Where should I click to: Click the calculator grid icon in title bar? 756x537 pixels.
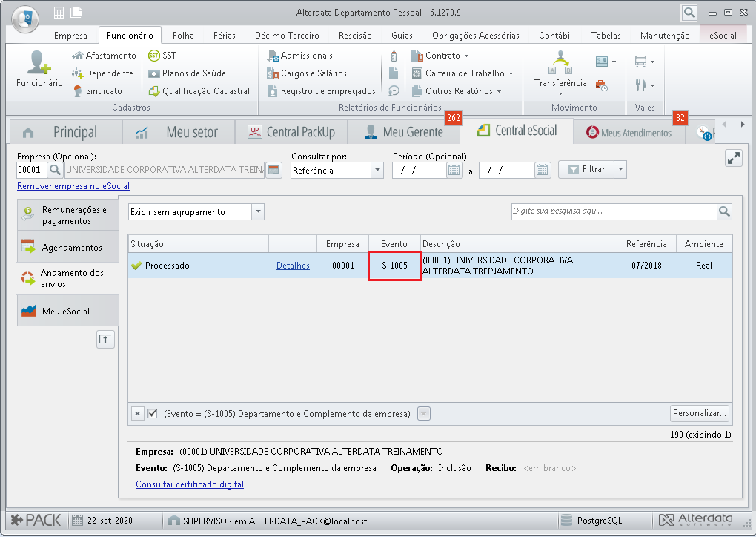[x=59, y=13]
